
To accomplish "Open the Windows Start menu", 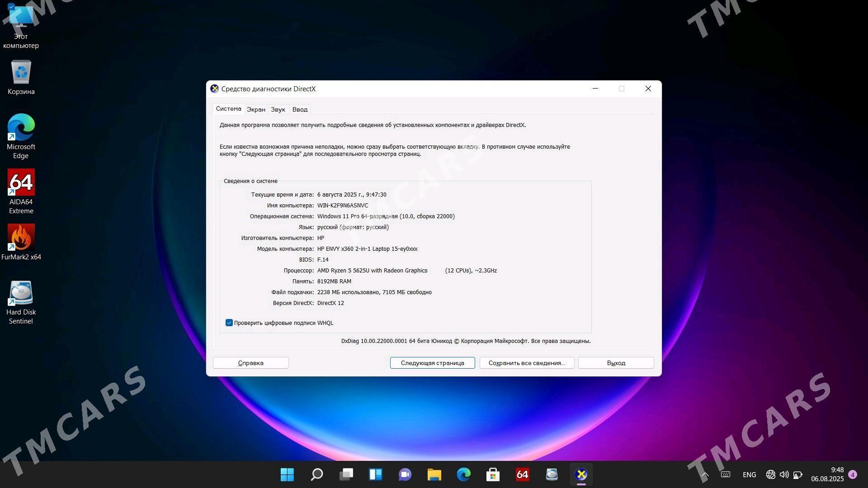I will point(287,474).
